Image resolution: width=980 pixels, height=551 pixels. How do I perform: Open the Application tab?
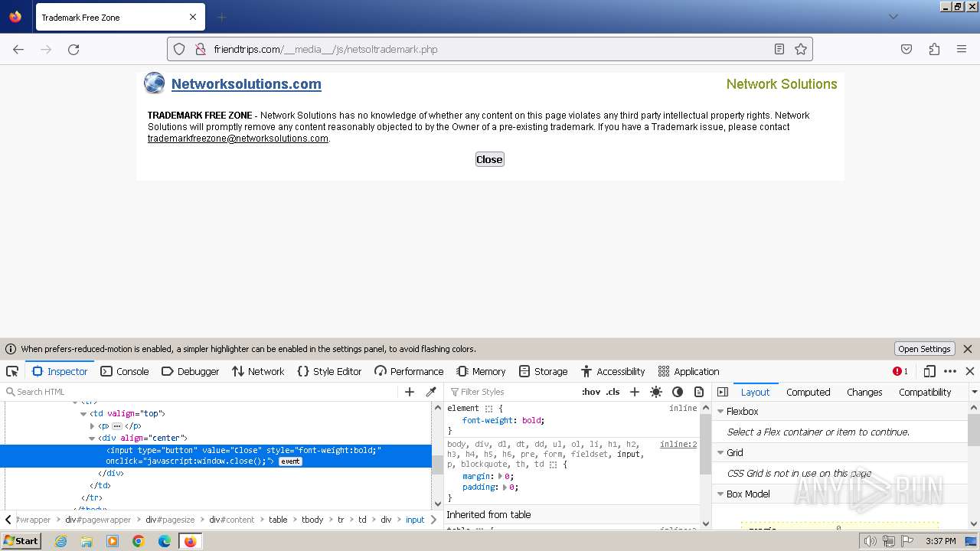(689, 371)
